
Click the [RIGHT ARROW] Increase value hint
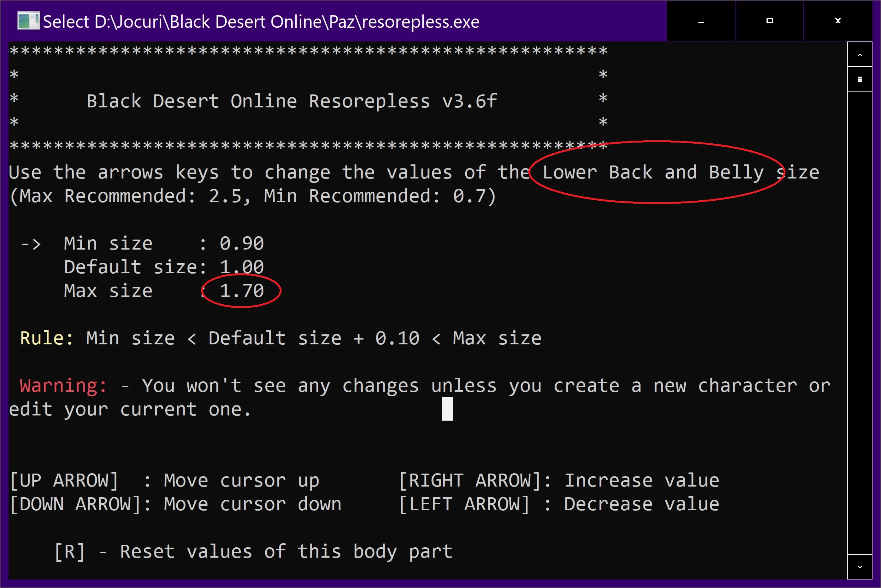tap(559, 481)
